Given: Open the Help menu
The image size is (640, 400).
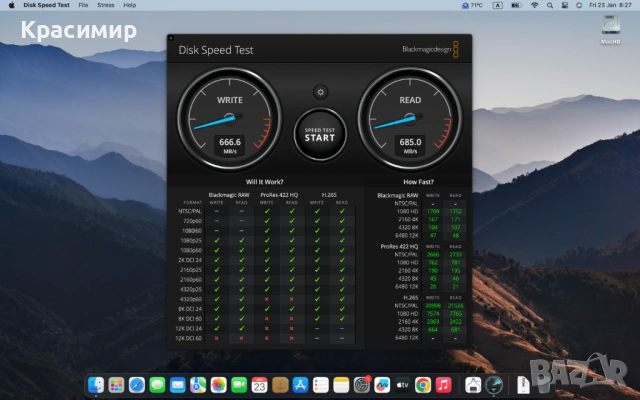Looking at the screenshot, I should click(129, 5).
